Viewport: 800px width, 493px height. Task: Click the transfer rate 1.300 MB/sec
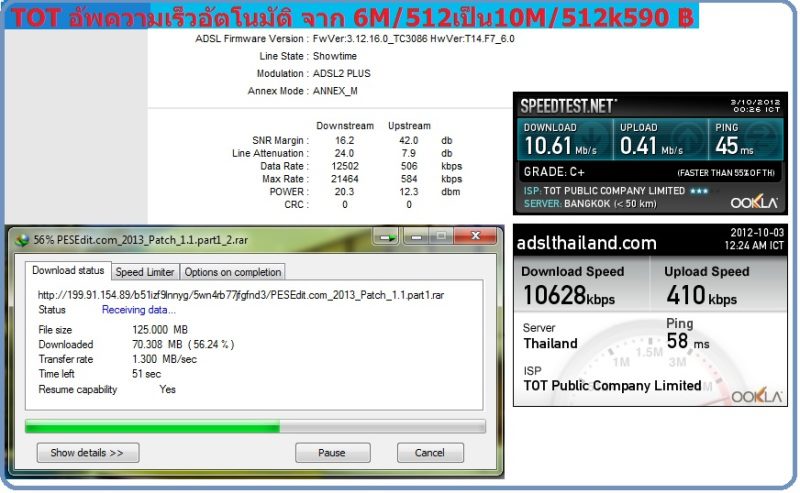(164, 359)
